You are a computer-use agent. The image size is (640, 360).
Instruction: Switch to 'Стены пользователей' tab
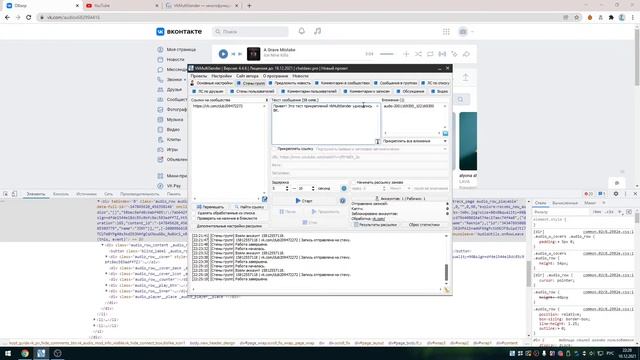click(x=252, y=91)
